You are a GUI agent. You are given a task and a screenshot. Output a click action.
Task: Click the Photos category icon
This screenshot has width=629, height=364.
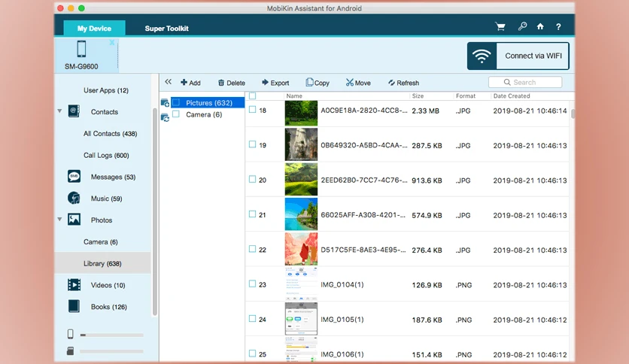tap(74, 220)
